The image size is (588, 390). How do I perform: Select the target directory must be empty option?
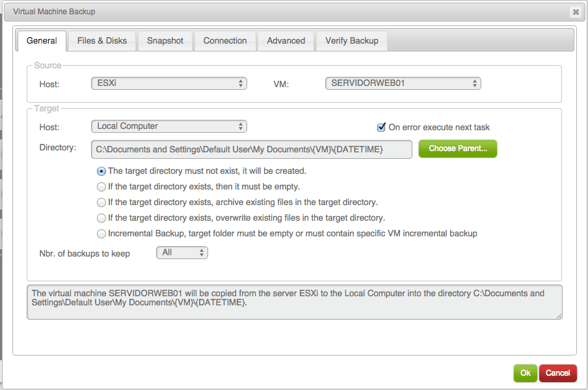(101, 186)
